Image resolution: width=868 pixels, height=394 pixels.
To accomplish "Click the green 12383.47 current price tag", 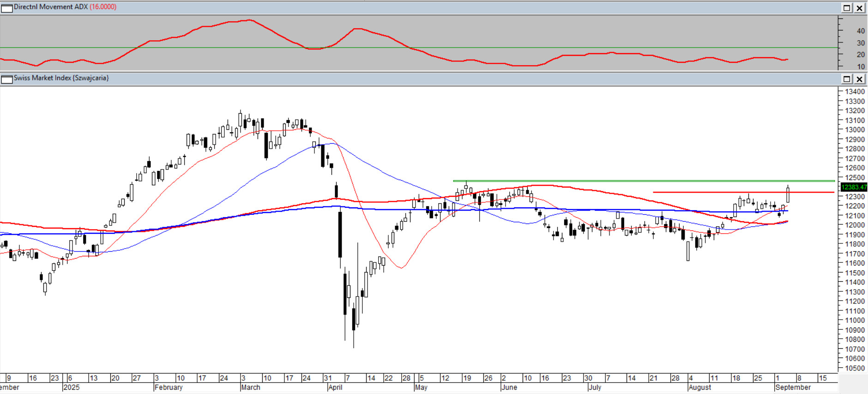I will [x=854, y=187].
